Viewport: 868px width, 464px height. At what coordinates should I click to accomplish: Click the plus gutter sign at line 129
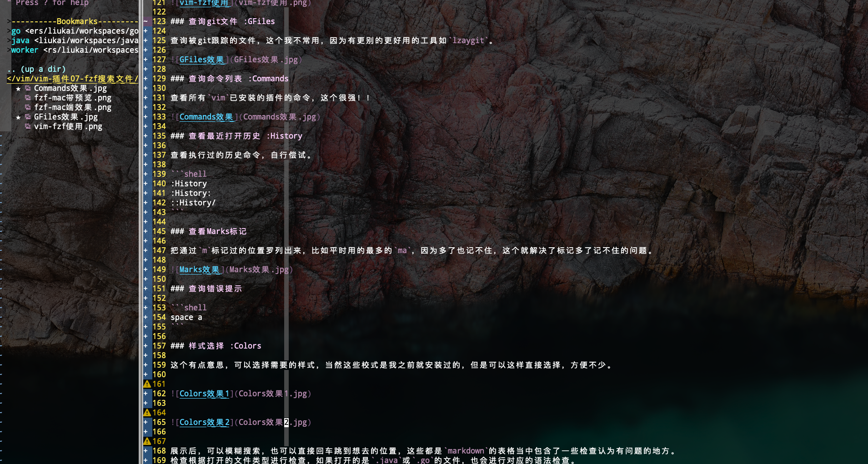146,79
